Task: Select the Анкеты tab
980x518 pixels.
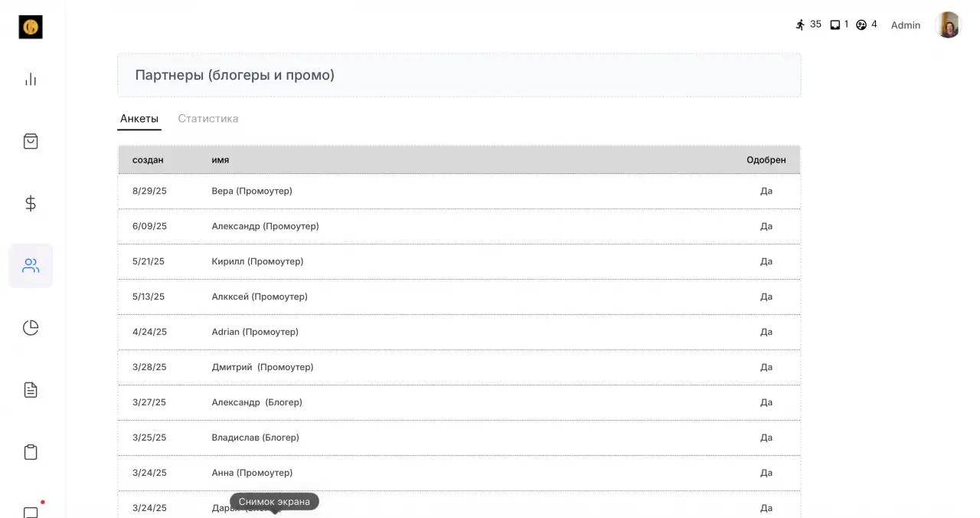Action: [x=139, y=119]
